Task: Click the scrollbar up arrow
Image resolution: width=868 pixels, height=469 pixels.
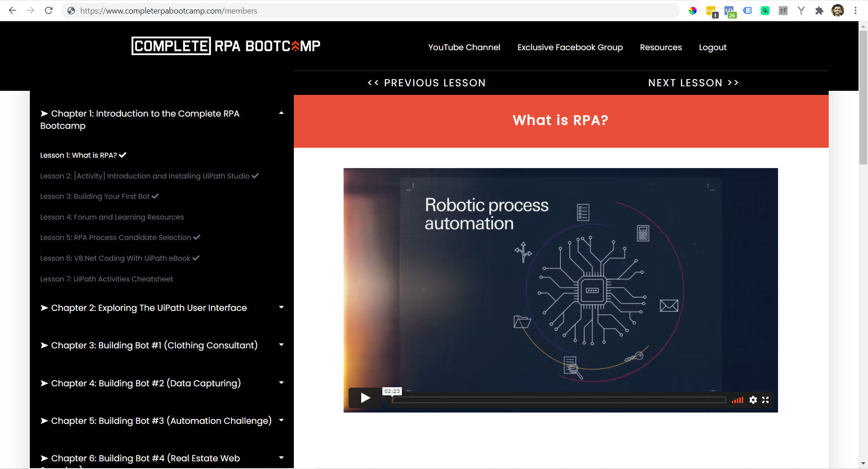Action: pos(863,26)
